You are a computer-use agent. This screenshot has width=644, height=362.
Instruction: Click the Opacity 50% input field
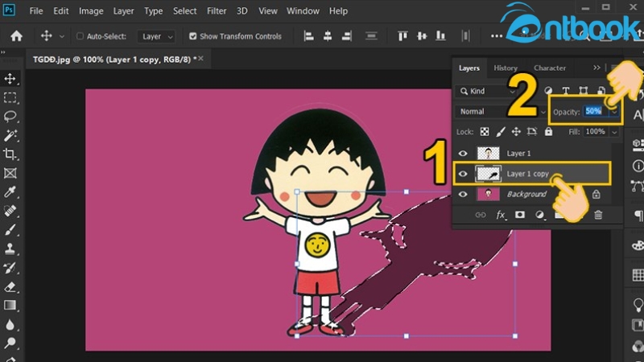[x=596, y=111]
